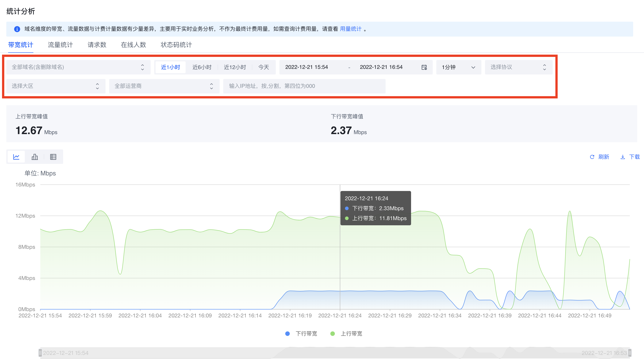
Task: Click the 2022-12-21 16:24 axis label
Action: coord(340,316)
